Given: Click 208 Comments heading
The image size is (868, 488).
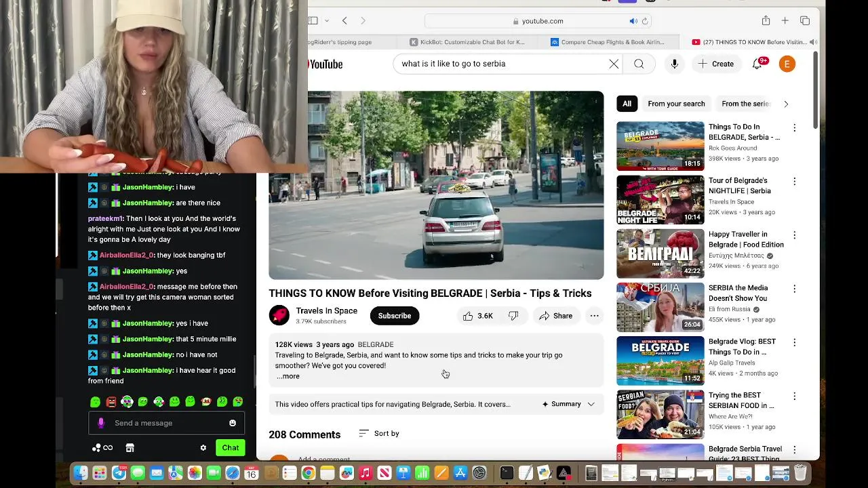Looking at the screenshot, I should [x=304, y=434].
